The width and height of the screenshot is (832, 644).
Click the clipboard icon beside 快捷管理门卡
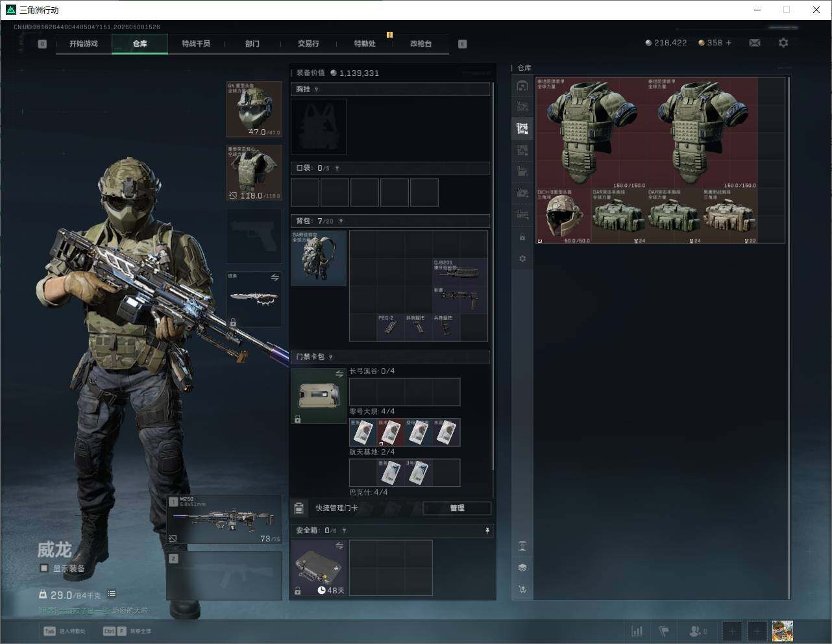(299, 508)
